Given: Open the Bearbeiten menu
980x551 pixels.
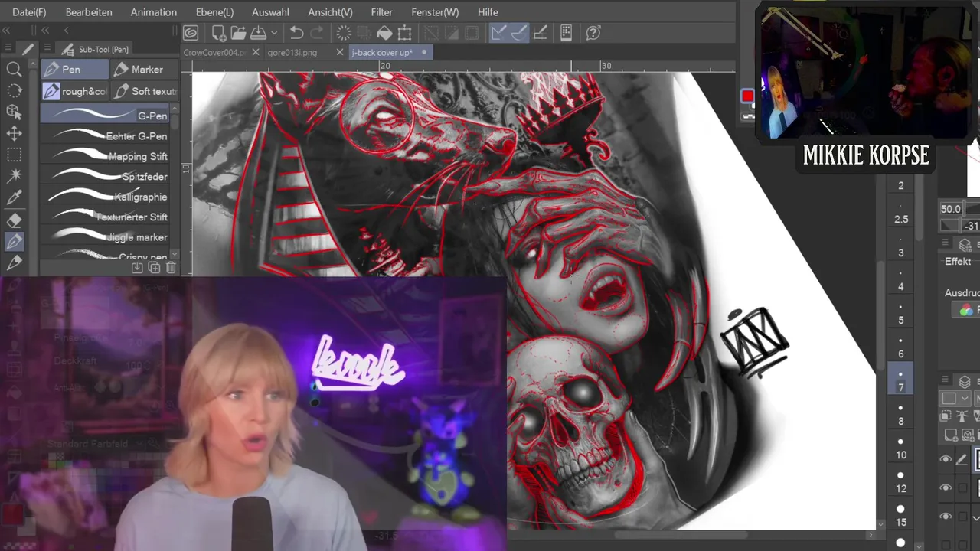Looking at the screenshot, I should [x=89, y=12].
